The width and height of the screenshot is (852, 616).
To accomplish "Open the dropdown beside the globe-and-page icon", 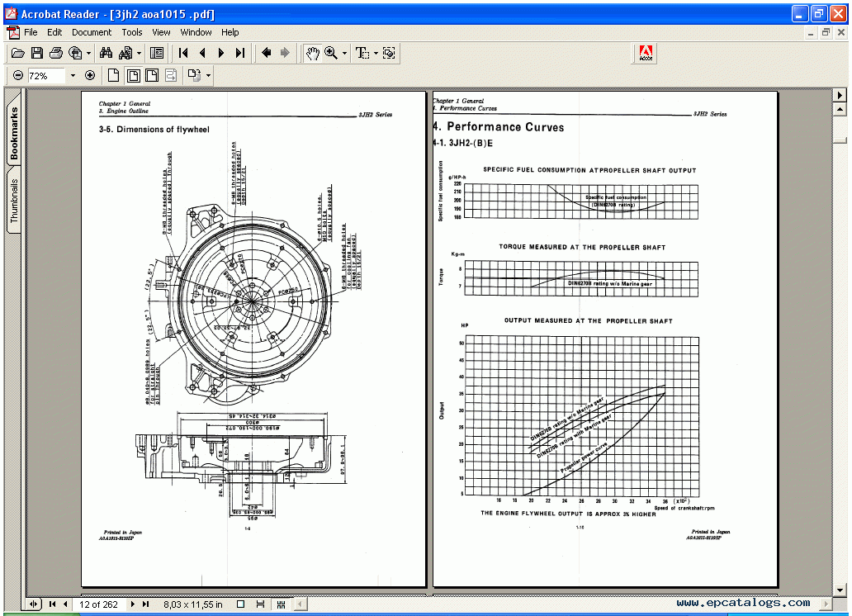I will [x=88, y=54].
